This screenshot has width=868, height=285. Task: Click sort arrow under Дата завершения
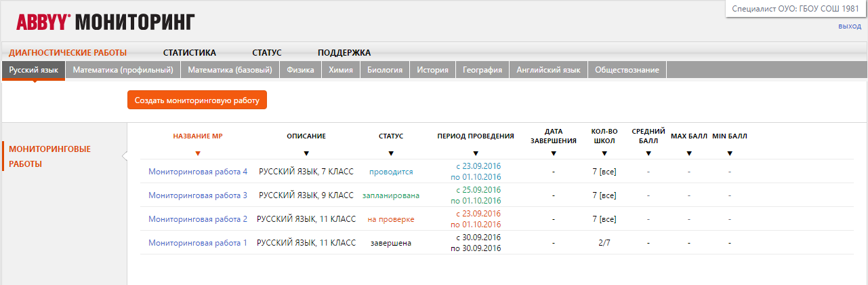pos(554,153)
